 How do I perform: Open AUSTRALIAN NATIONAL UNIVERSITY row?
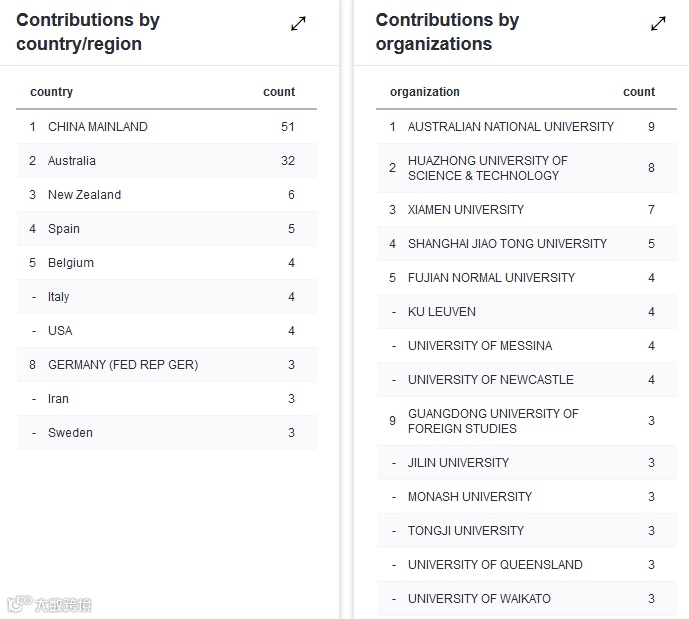point(511,127)
